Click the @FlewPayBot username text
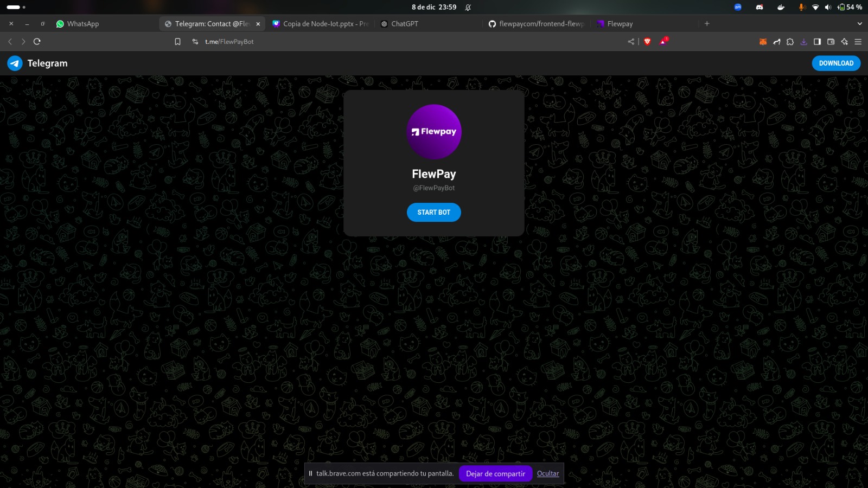 coord(434,188)
